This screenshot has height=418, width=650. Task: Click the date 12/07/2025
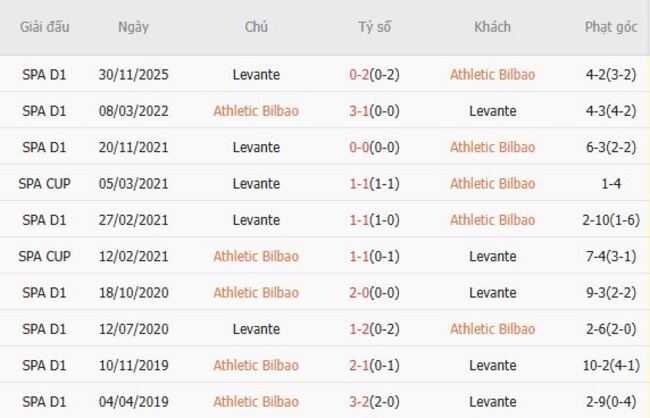coord(133,329)
